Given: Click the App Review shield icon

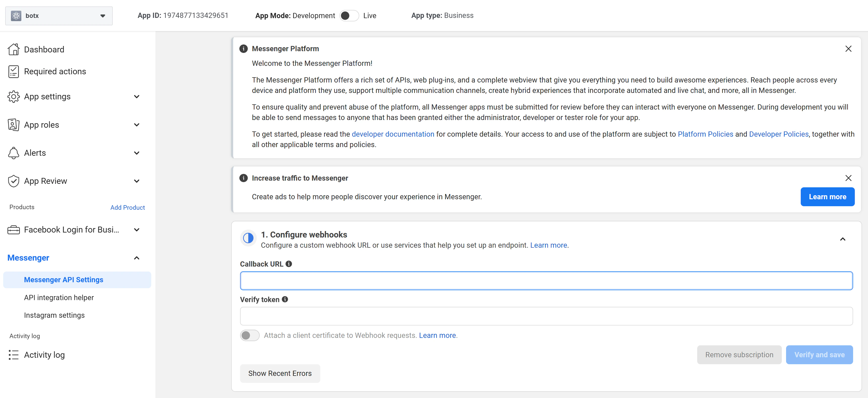Looking at the screenshot, I should point(13,181).
